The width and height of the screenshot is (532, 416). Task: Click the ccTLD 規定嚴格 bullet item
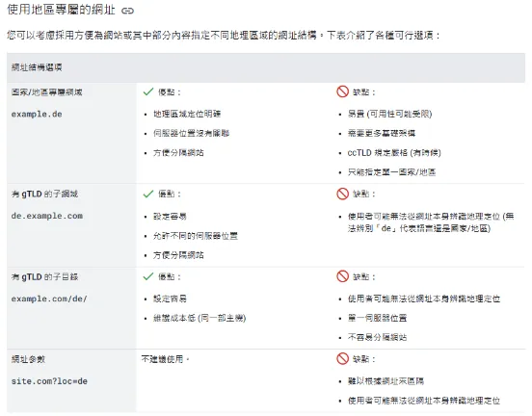pyautogui.click(x=394, y=153)
